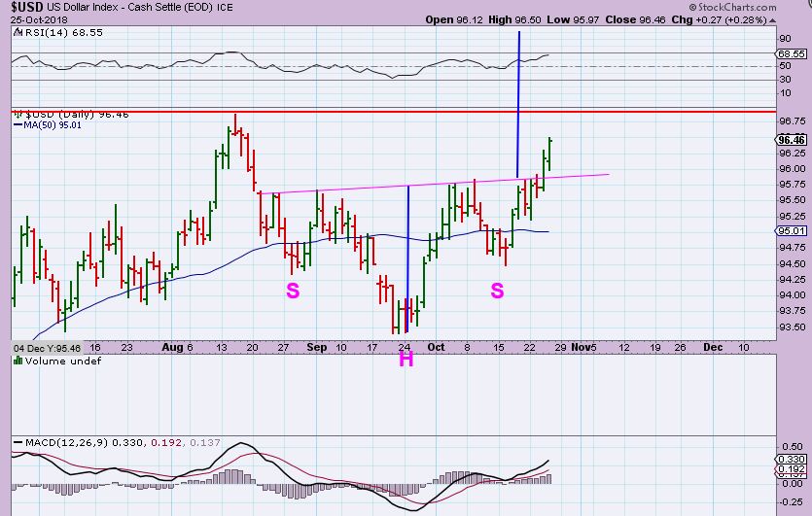The height and width of the screenshot is (516, 812).
Task: Click the right magenta S shoulder marker
Action: pyautogui.click(x=497, y=290)
